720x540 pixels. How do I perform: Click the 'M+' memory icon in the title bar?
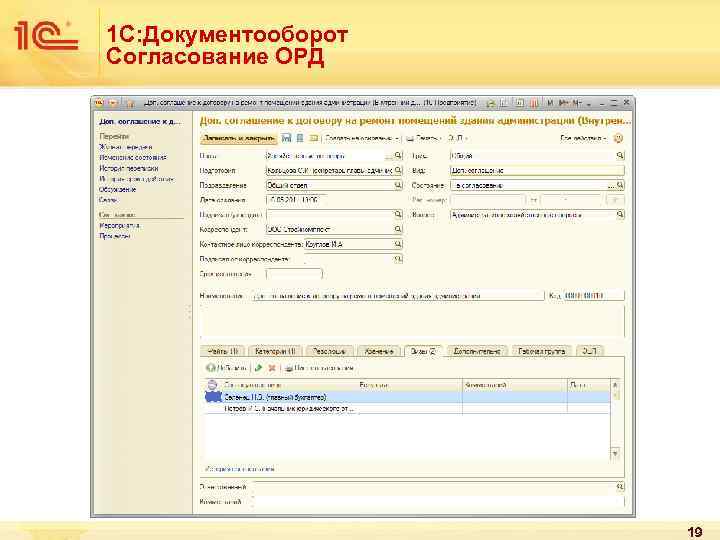click(x=564, y=103)
